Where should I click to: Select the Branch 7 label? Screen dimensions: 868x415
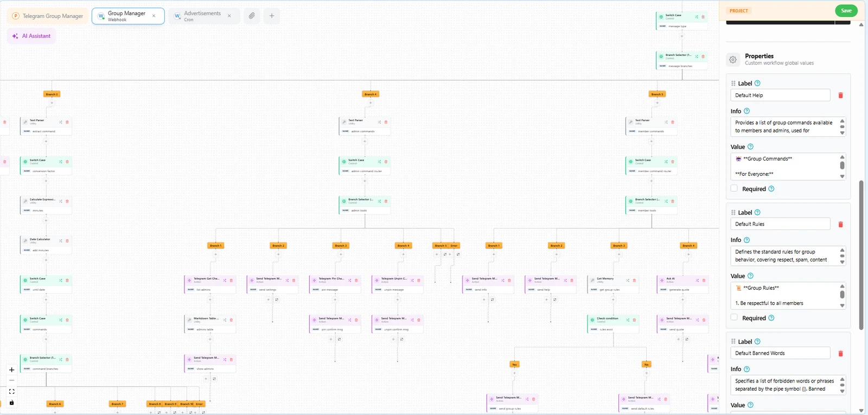tap(117, 404)
